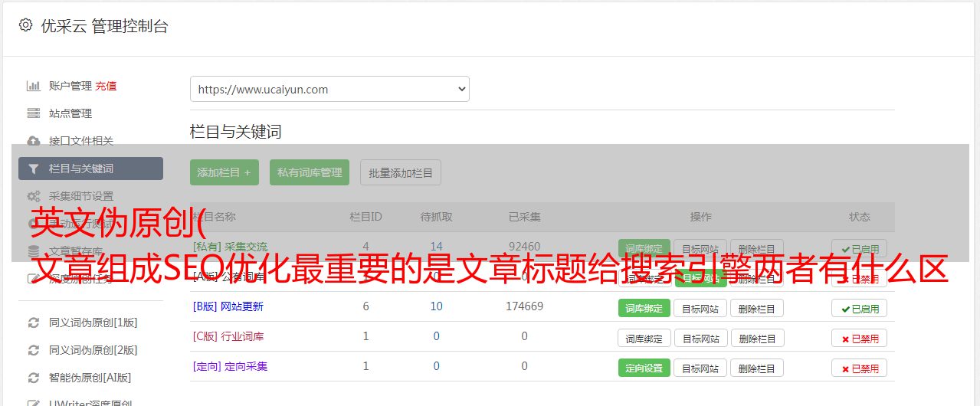
Task: Open the https://www.ucaiyun.com site dropdown
Action: [329, 89]
